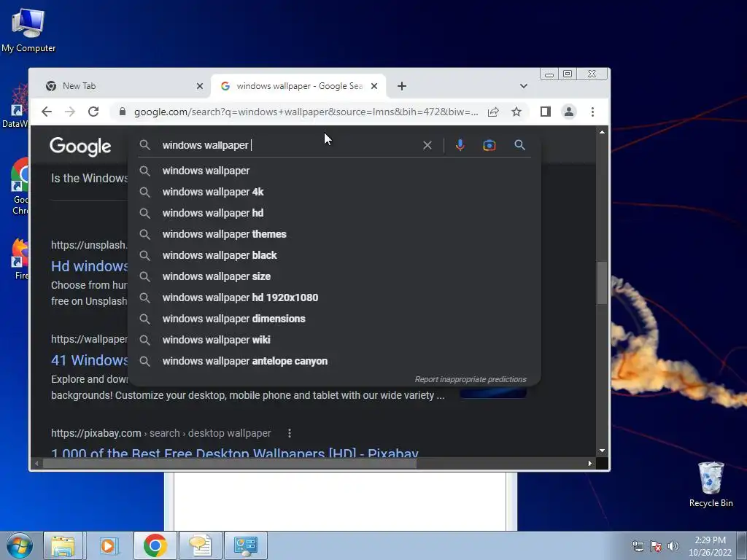Viewport: 747px width, 560px height.
Task: Open the Control Panel taskbar icon
Action: [246, 545]
